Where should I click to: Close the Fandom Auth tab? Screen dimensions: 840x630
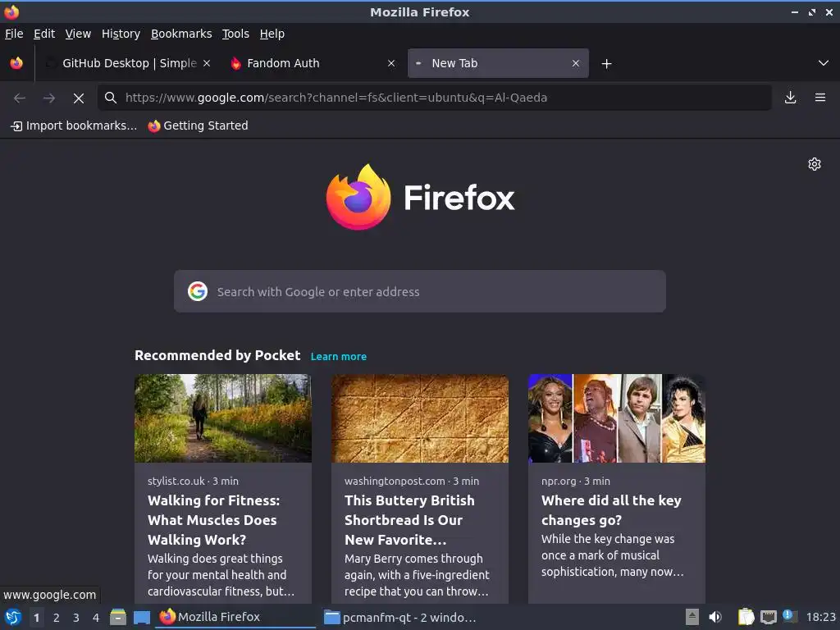pos(391,63)
